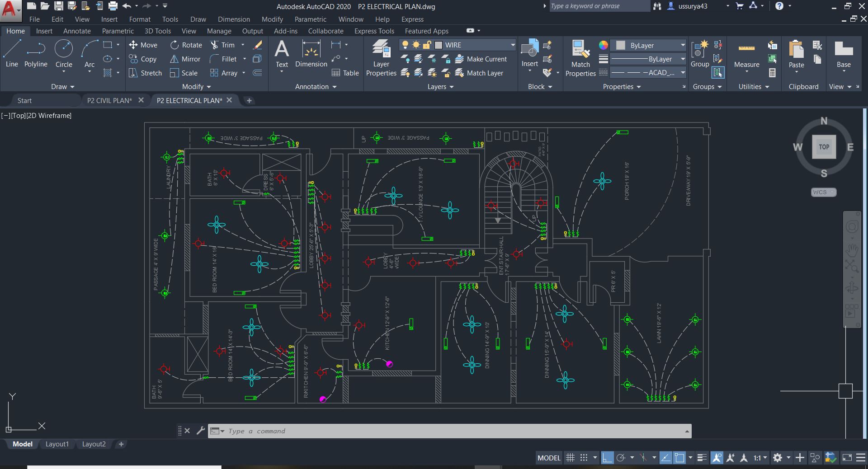Click the Paste icon

coord(796,54)
